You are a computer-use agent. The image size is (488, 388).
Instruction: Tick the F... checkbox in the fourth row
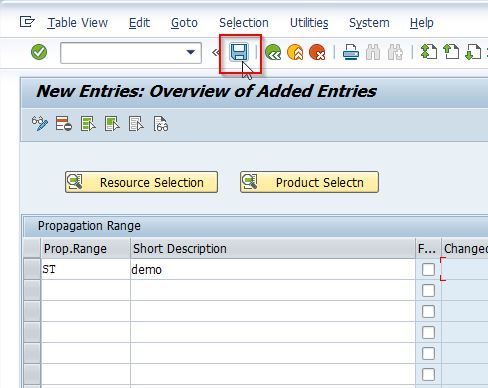coord(428,332)
